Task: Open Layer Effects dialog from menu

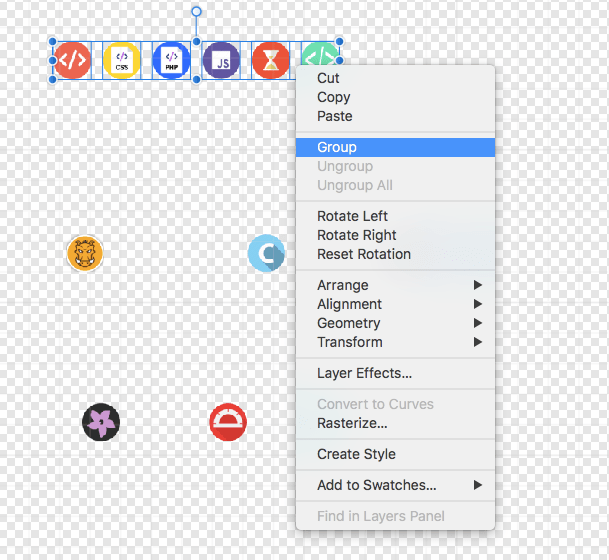Action: point(364,373)
